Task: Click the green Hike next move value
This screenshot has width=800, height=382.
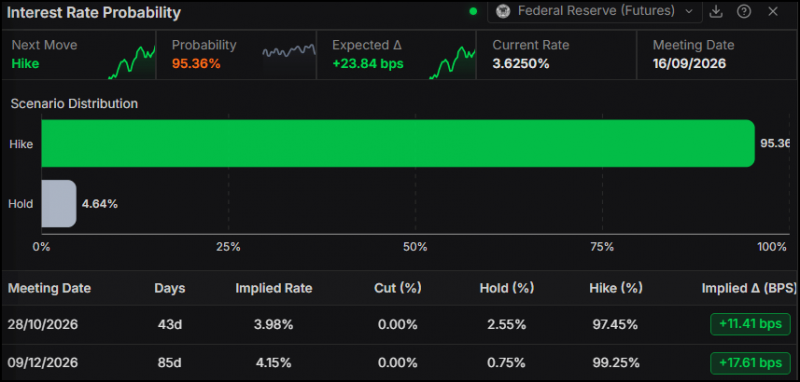Action: 26,64
